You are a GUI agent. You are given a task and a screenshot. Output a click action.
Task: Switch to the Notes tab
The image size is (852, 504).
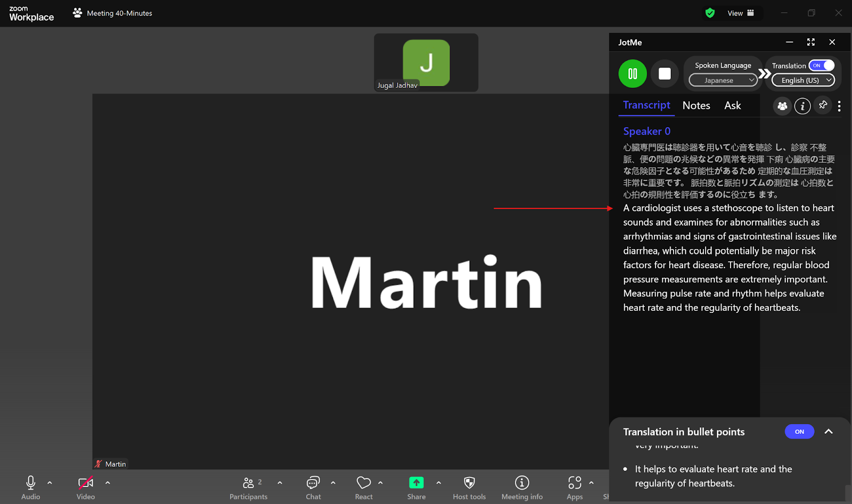coord(697,105)
